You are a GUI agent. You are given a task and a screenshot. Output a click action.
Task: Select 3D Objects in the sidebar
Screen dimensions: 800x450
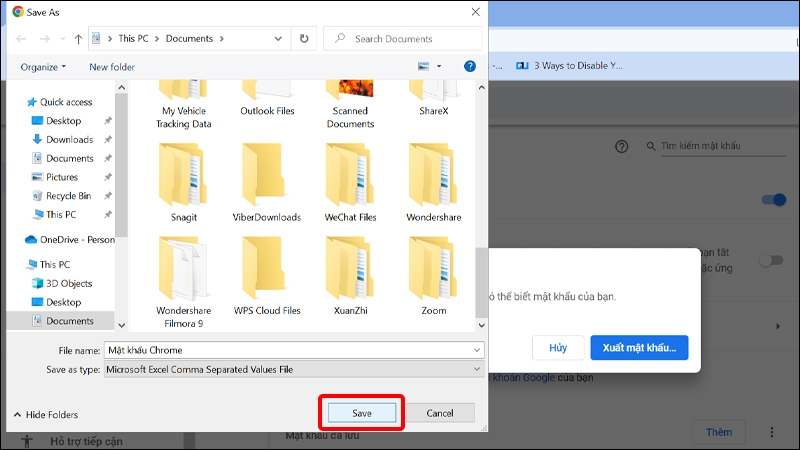(x=62, y=284)
